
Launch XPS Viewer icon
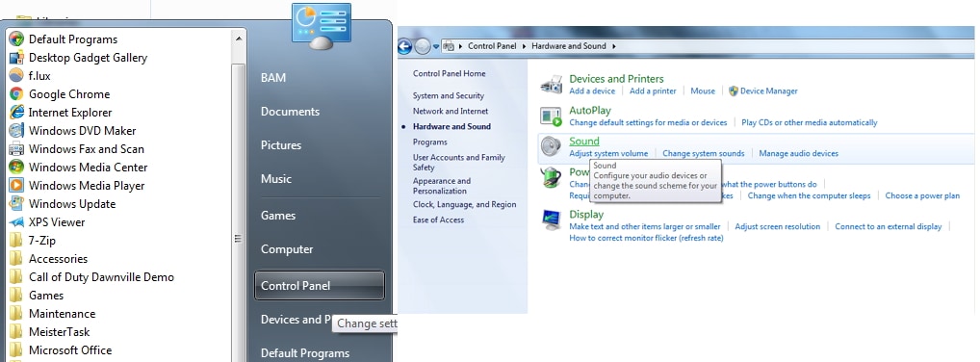tap(16, 222)
